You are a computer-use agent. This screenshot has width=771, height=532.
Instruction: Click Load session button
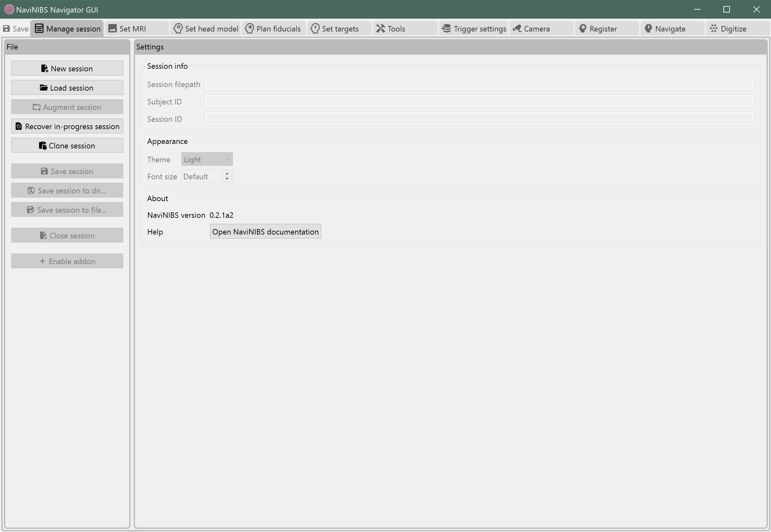pos(67,88)
